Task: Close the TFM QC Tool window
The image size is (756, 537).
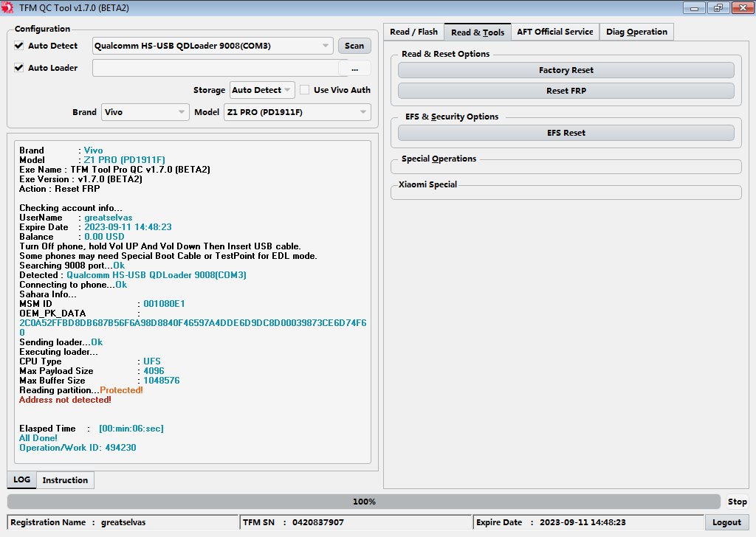Action: point(743,7)
